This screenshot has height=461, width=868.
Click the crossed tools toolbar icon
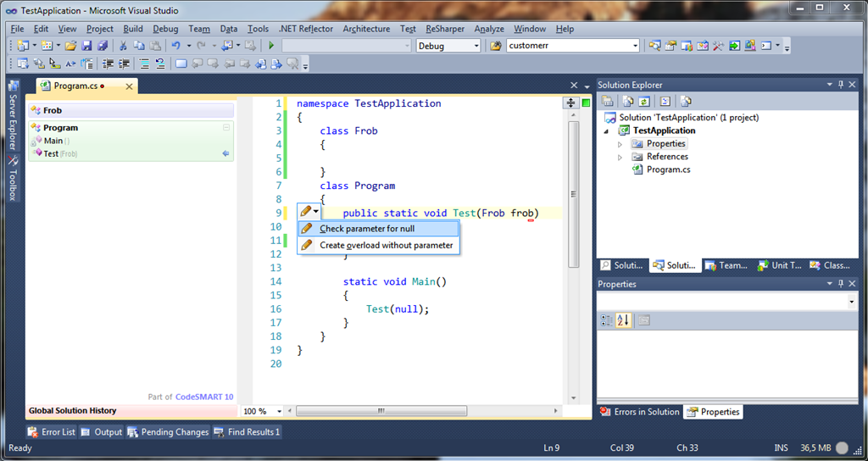click(719, 46)
